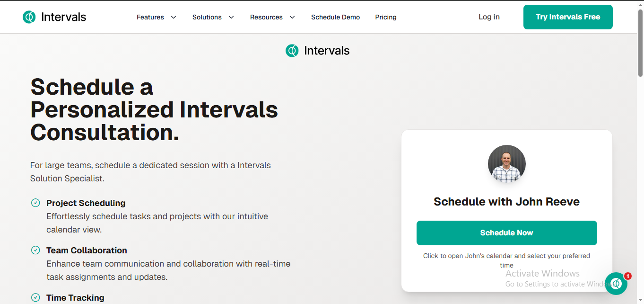Viewport: 644px width, 304px height.
Task: Click the Features menu label
Action: point(150,17)
